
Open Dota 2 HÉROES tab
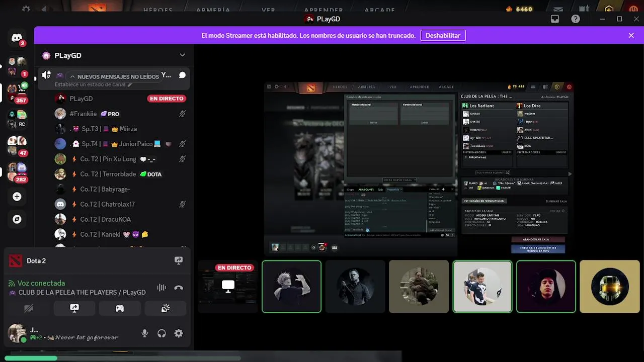point(157,10)
